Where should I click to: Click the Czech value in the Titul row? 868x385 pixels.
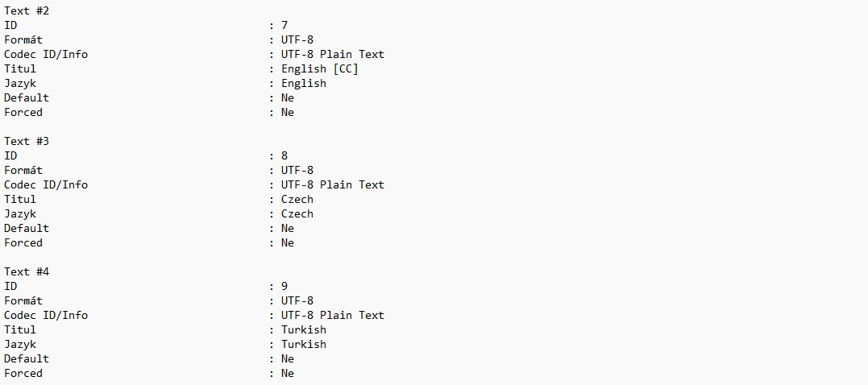click(297, 199)
